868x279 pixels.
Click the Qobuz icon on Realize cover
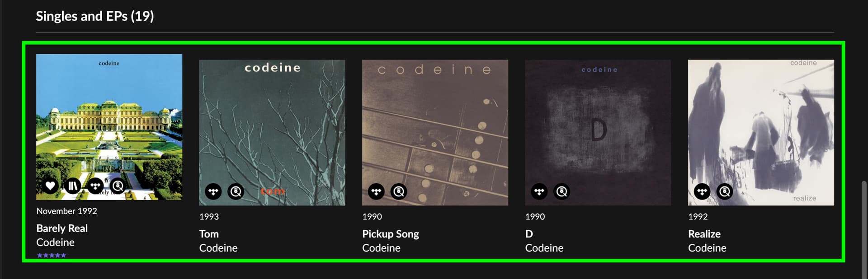pos(725,191)
